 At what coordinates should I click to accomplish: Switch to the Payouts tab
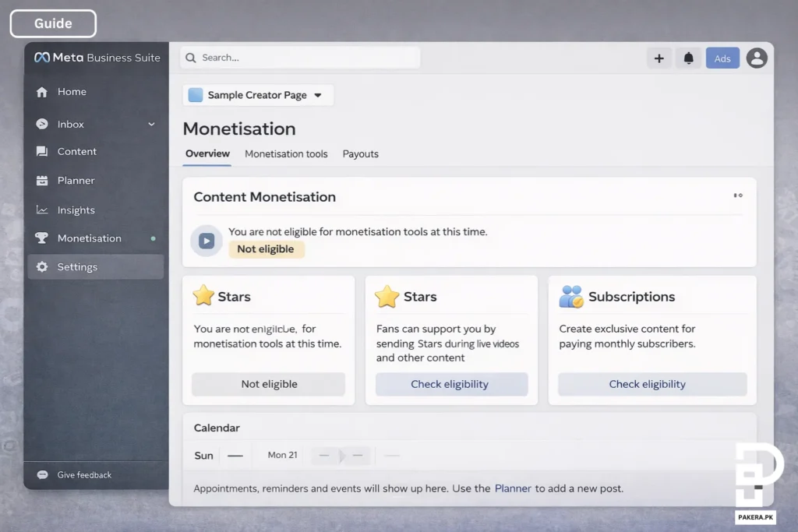click(360, 154)
